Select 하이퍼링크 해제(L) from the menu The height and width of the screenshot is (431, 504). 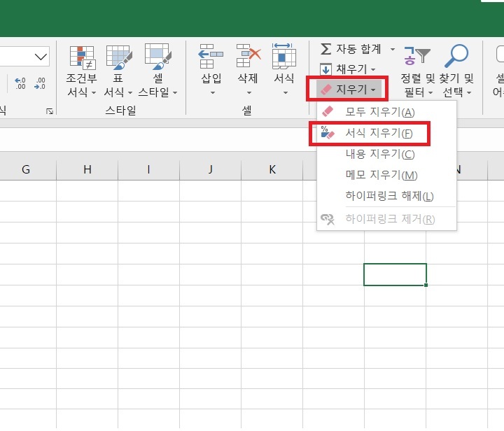tap(386, 196)
